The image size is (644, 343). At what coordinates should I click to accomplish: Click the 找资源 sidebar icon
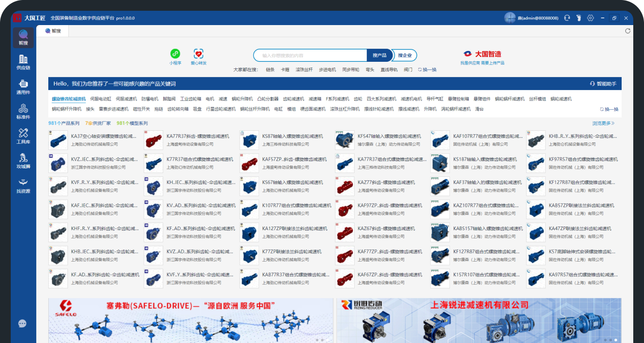tap(23, 185)
